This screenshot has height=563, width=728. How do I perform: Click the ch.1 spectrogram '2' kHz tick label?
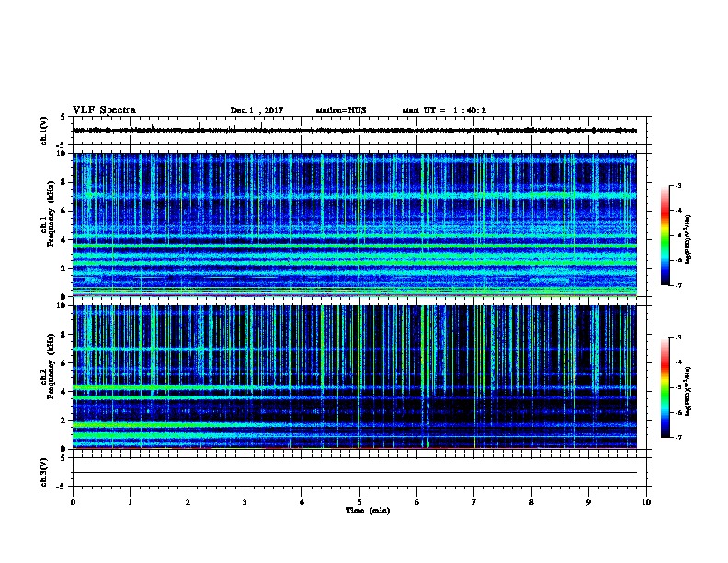click(64, 269)
